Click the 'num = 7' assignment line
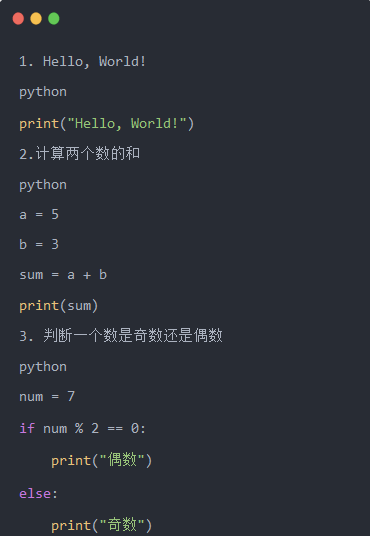Screen dimensions: 370x536 tap(47, 397)
